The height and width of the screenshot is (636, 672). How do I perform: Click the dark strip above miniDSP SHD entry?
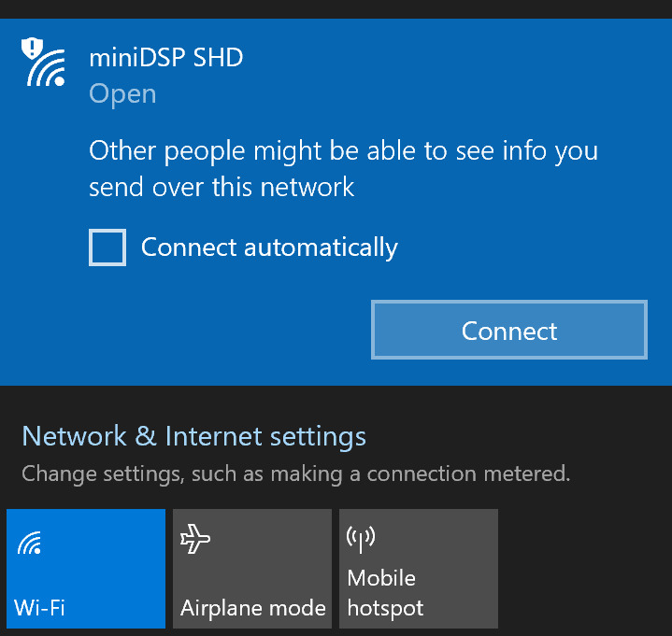pos(336,9)
